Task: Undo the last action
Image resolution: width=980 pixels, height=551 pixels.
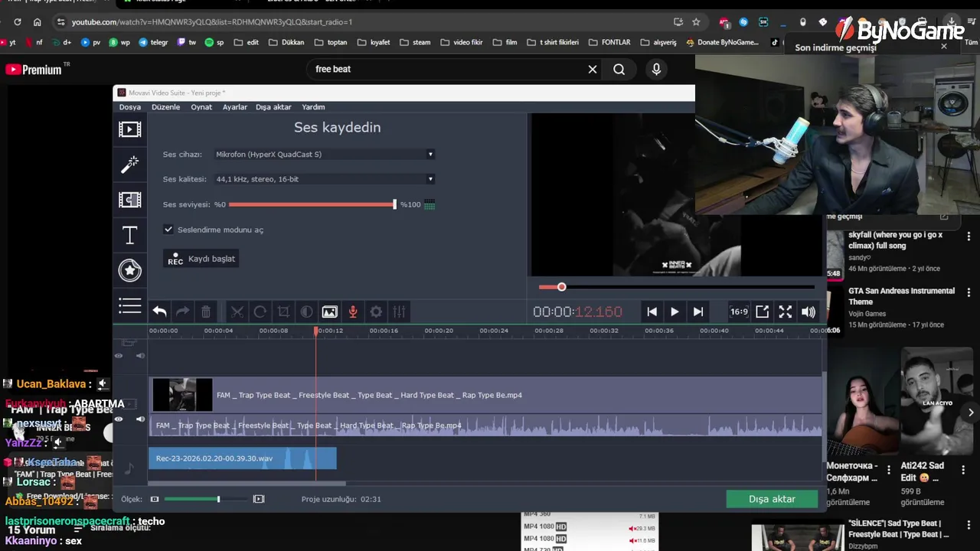Action: [159, 311]
